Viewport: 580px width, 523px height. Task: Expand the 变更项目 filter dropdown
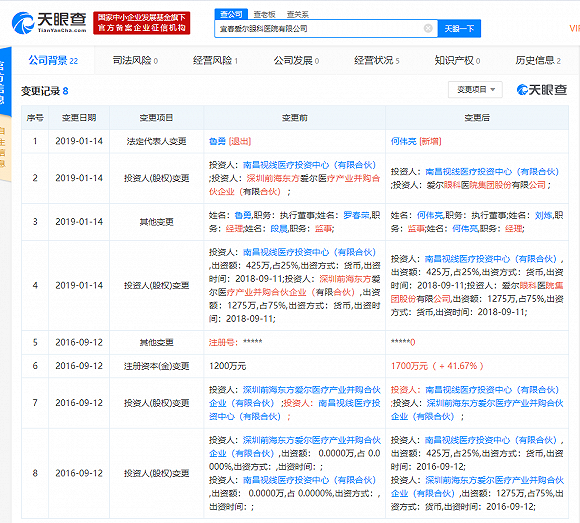coord(475,90)
